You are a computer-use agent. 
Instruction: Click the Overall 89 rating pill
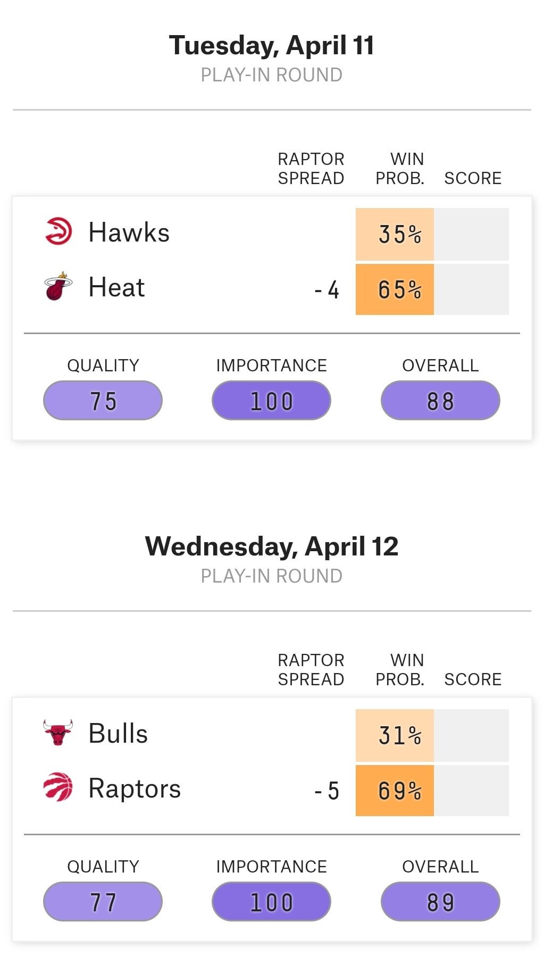tap(440, 902)
